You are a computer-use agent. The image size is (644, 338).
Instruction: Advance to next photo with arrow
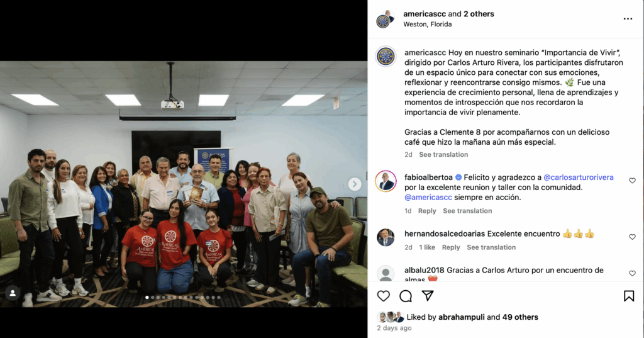coord(355,184)
